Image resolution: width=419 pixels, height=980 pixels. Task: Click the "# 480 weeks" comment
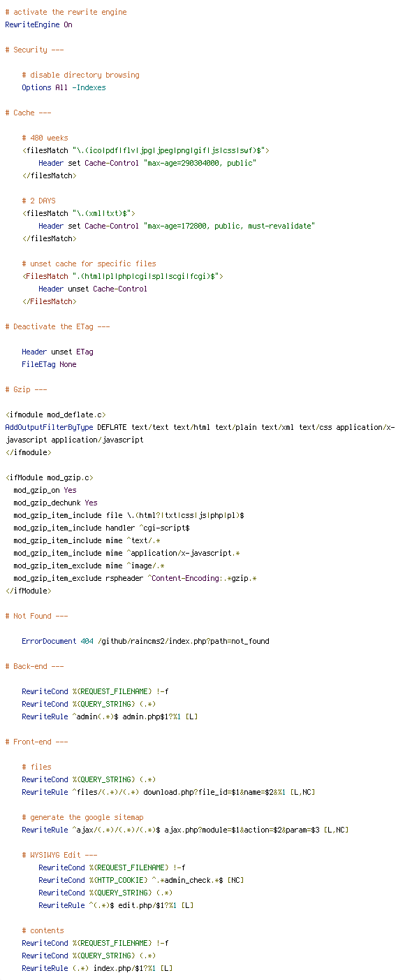coord(45,138)
